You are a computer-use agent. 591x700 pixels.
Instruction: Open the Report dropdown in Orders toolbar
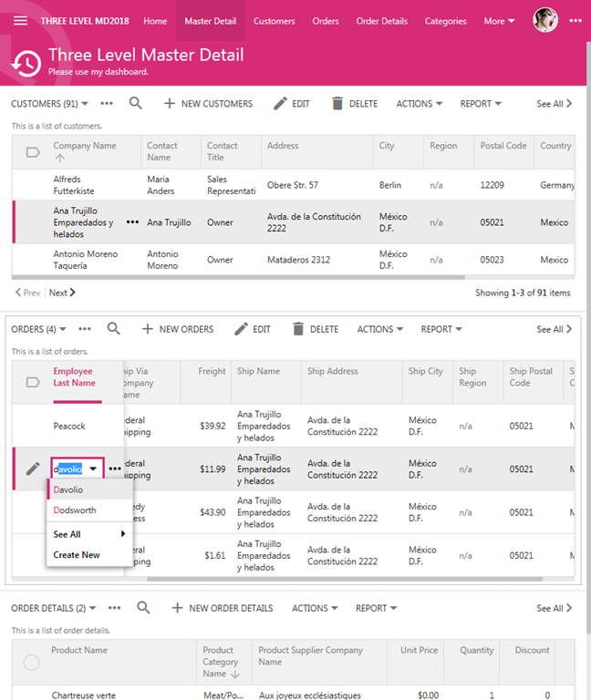pos(441,329)
